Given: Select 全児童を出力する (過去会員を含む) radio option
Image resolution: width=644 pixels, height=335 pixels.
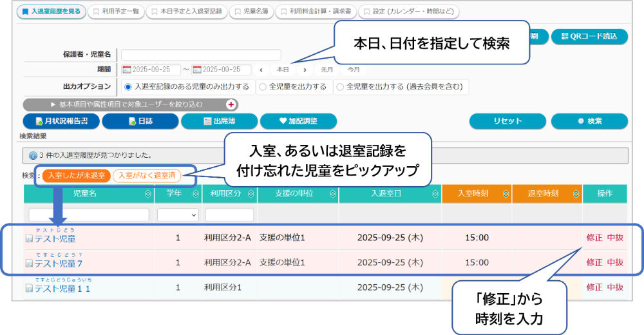Looking at the screenshot, I should 341,86.
